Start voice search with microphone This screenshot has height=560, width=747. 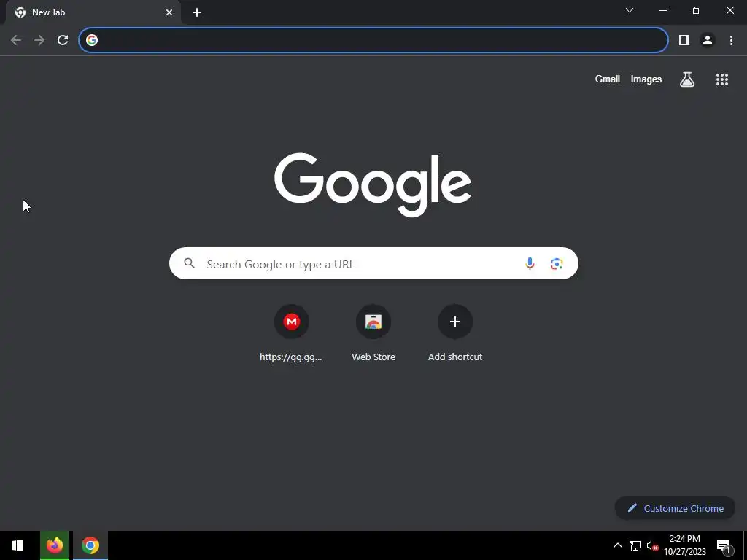click(x=530, y=263)
